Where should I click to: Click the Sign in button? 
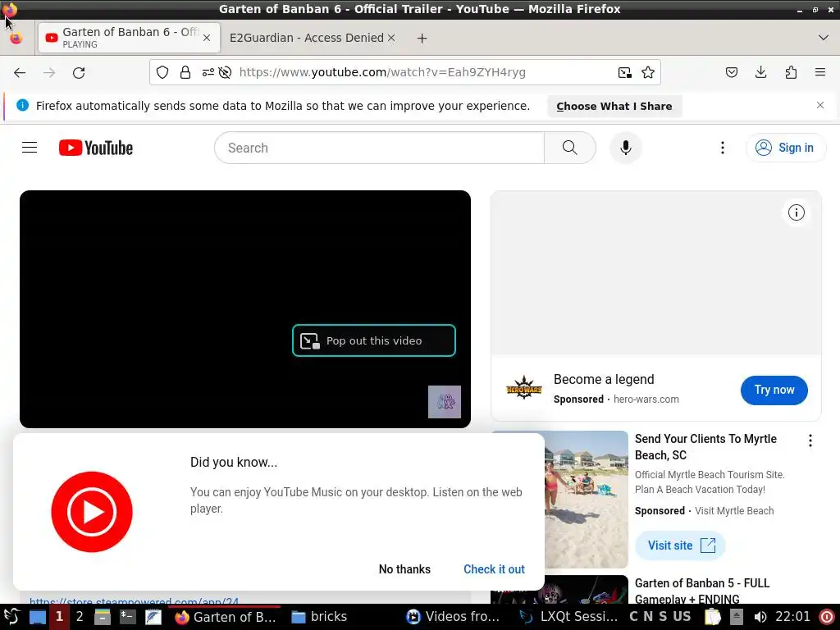[786, 148]
